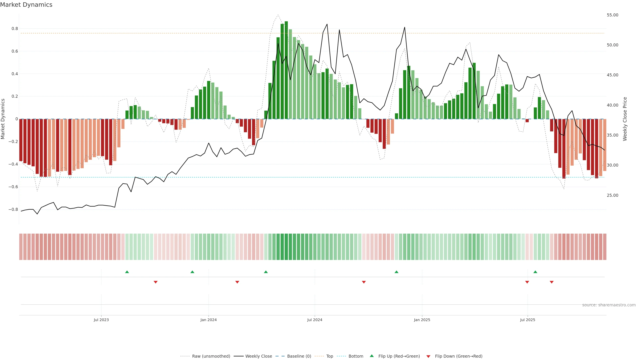
Task: Click the first green flip-up triangle marker
Action: [127, 272]
